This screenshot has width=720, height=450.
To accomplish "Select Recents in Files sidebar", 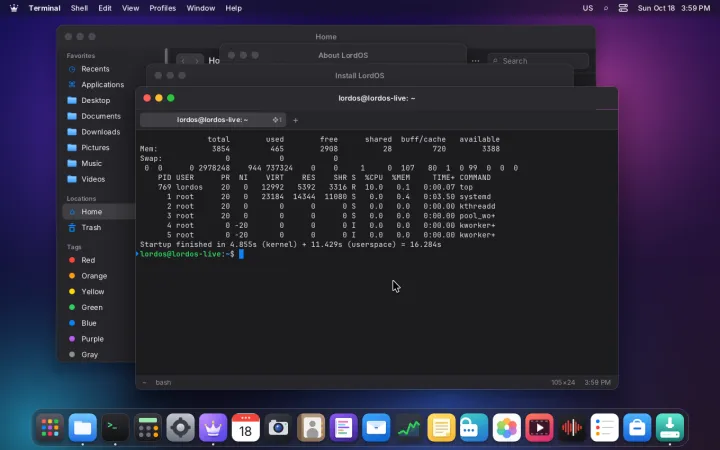I will (x=95, y=69).
